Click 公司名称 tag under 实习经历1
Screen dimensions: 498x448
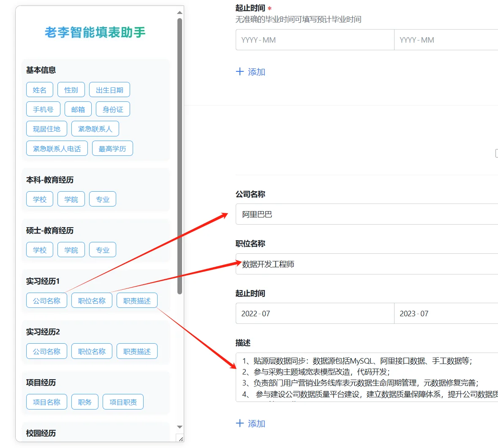coord(46,300)
